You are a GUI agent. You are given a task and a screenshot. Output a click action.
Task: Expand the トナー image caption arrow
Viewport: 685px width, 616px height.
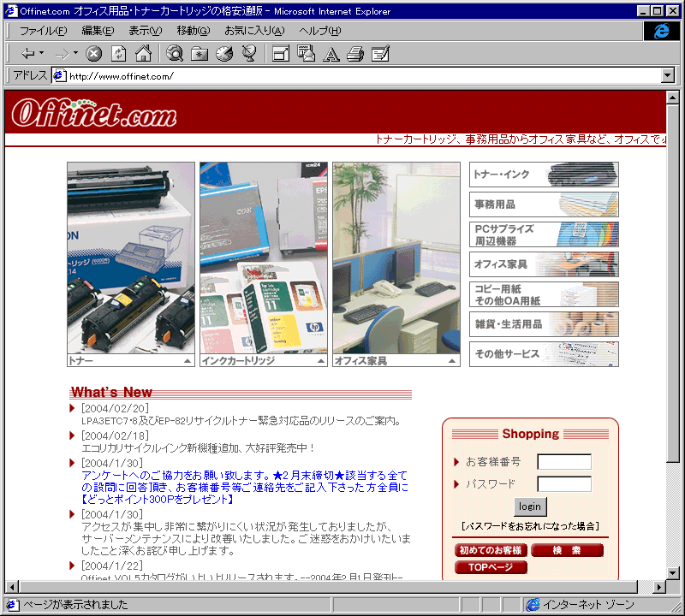[x=187, y=360]
